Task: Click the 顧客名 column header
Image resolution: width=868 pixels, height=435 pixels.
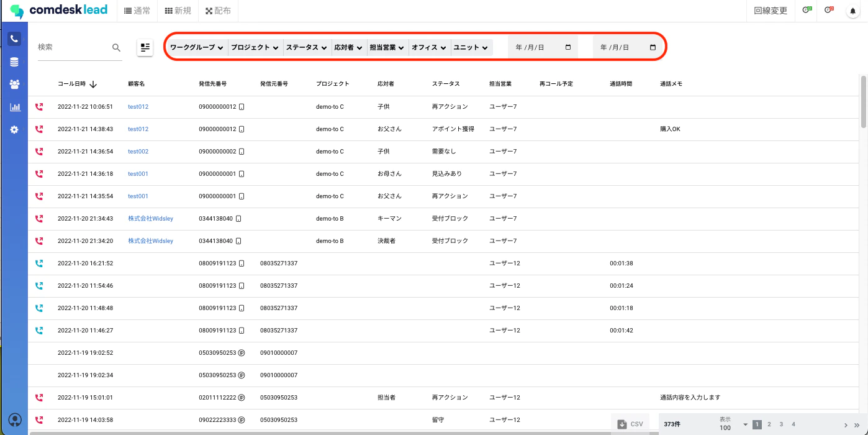Action: (x=136, y=84)
